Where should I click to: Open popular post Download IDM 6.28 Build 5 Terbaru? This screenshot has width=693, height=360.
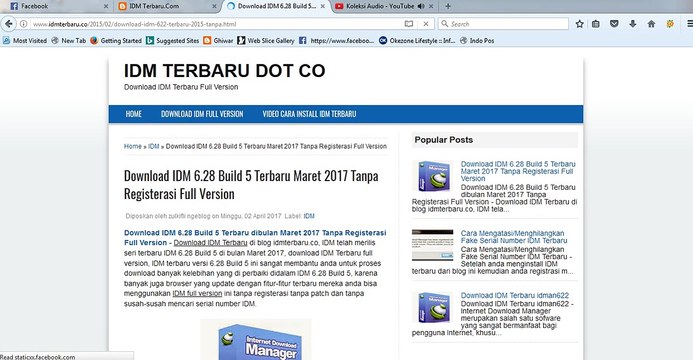pyautogui.click(x=518, y=171)
